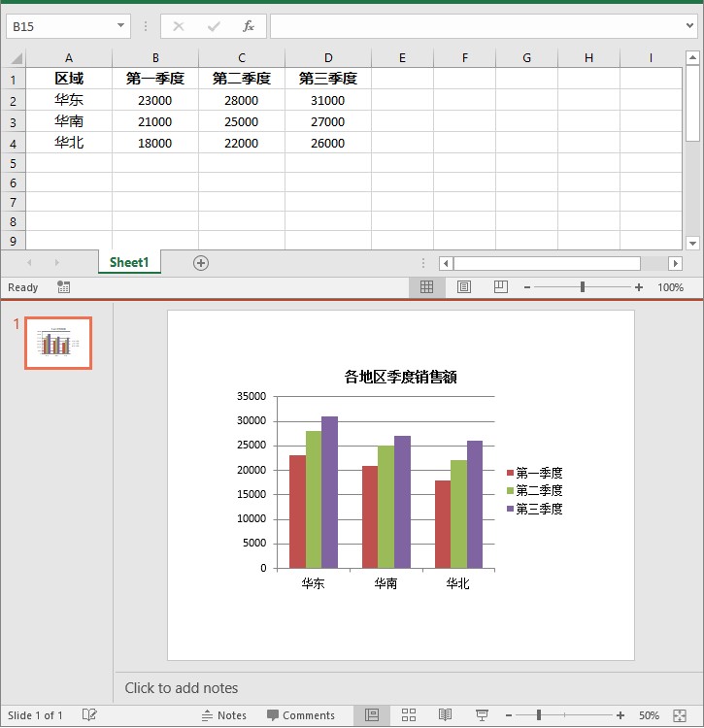
Task: Click cell with value 21000
Action: pyautogui.click(x=155, y=121)
